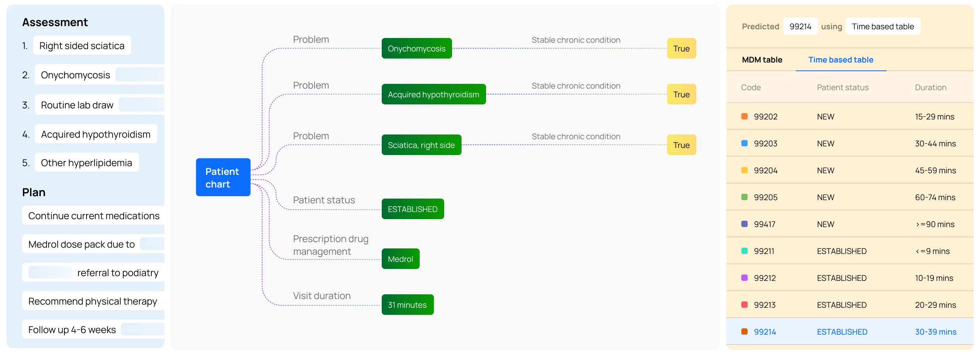Click the Medrol prescription node
980x356 pixels.
click(400, 259)
